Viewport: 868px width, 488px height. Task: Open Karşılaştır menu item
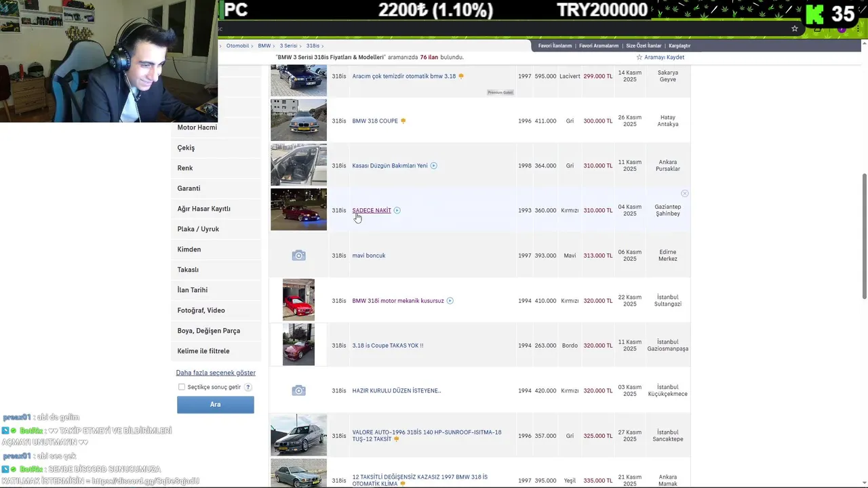click(x=679, y=46)
